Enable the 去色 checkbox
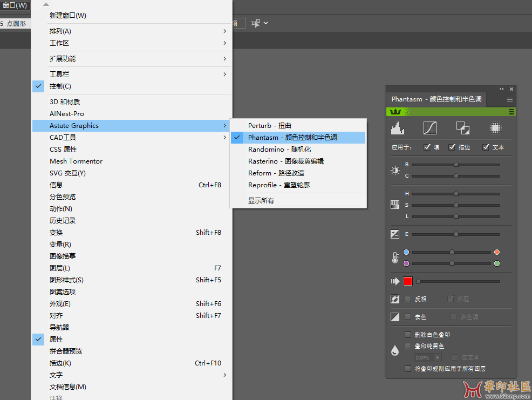This screenshot has width=532, height=400. pyautogui.click(x=408, y=317)
